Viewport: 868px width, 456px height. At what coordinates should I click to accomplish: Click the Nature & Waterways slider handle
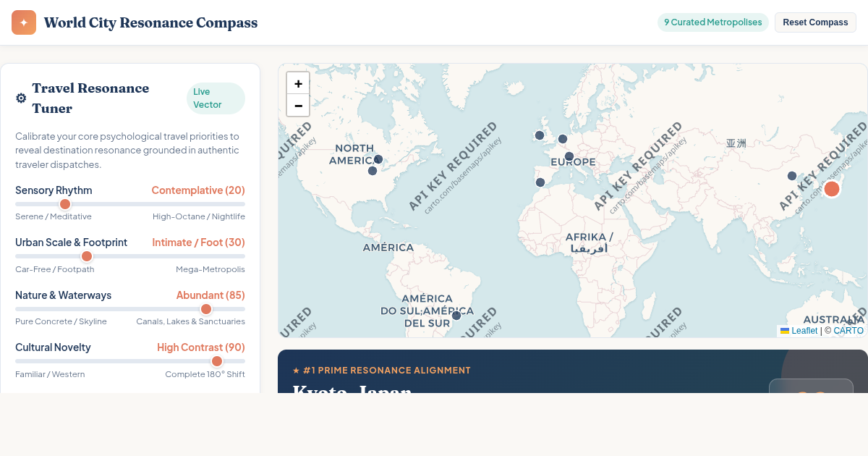point(206,309)
